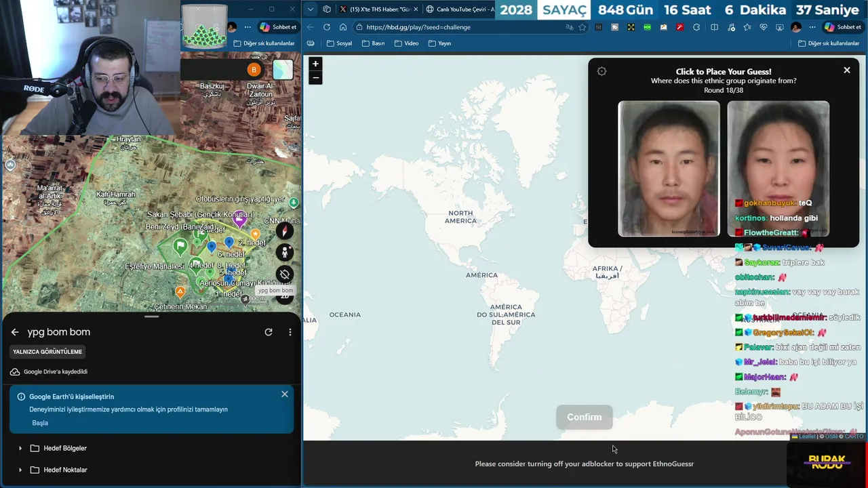Select the orange tent marker near Çetinerin Mekan

point(180,292)
